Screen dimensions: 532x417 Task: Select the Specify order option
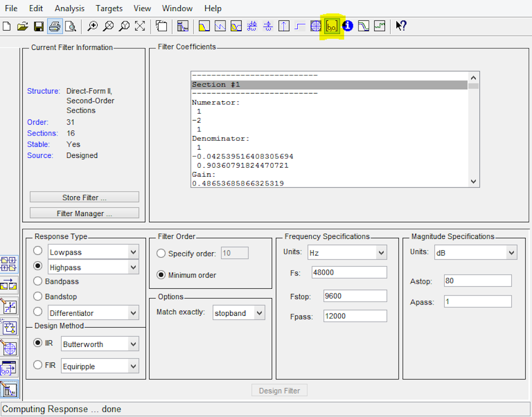click(161, 253)
